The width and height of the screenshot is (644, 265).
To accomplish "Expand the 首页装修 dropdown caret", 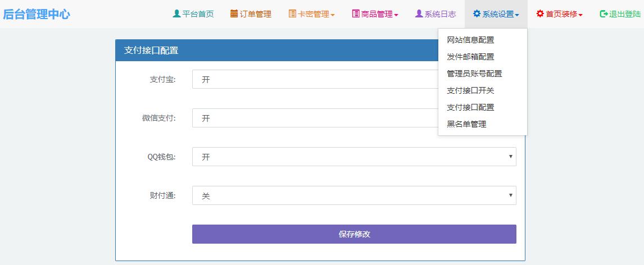I will coord(580,15).
